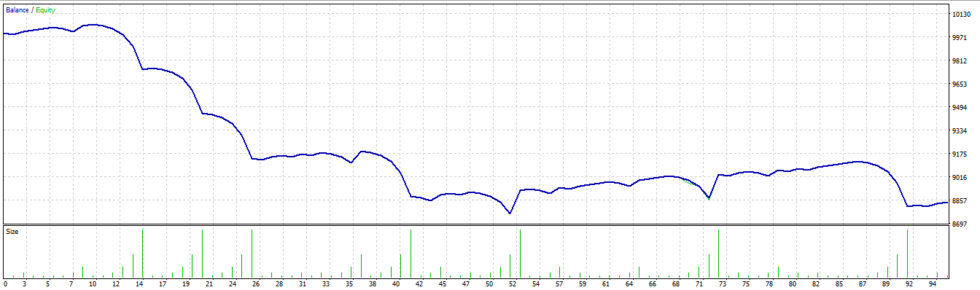980x290 pixels.
Task: Click the trade number 57 on the bottom axis
Action: 560,283
